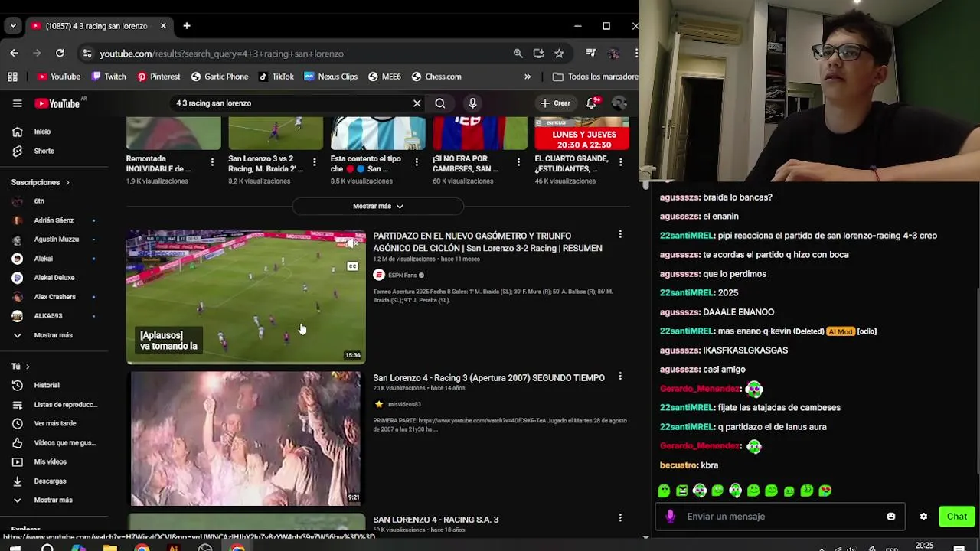Open the media controls icon in Chrome toolbar

click(x=590, y=53)
